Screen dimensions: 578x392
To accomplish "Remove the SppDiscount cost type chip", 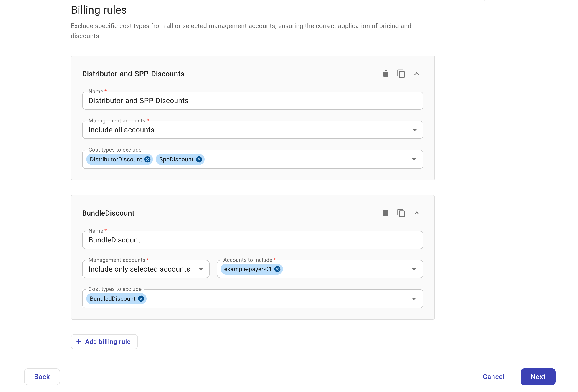I will coord(198,159).
